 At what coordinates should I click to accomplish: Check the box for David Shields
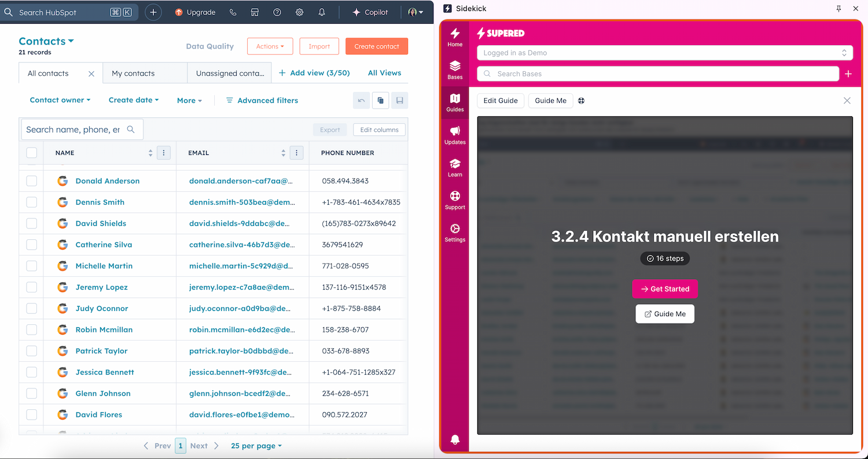pos(31,223)
